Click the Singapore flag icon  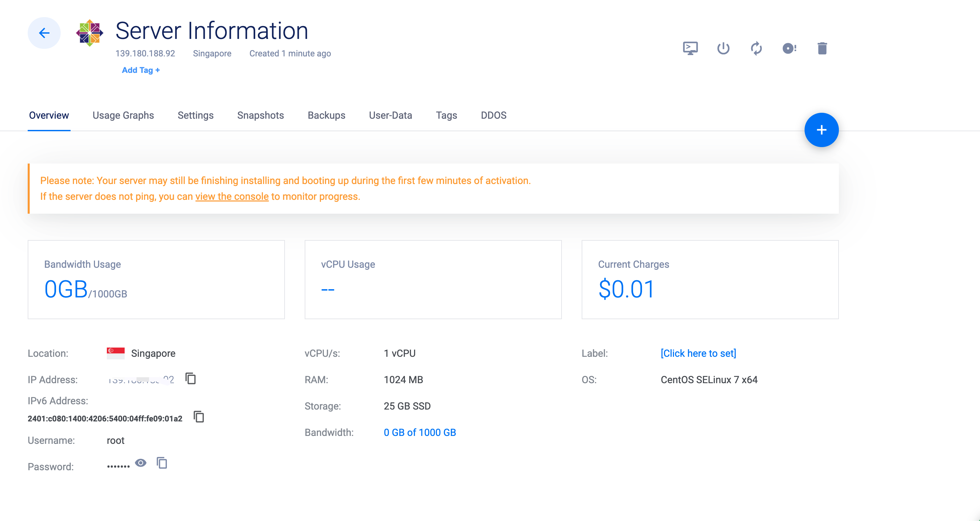116,353
